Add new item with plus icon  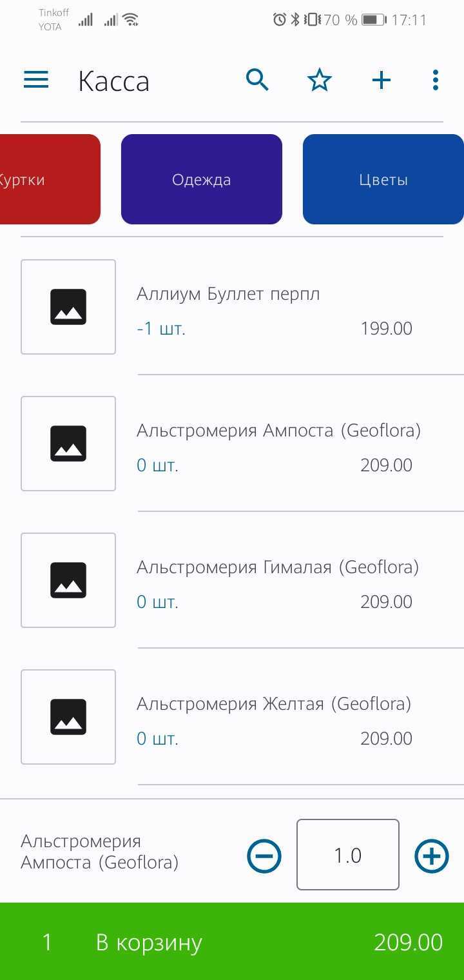(382, 80)
